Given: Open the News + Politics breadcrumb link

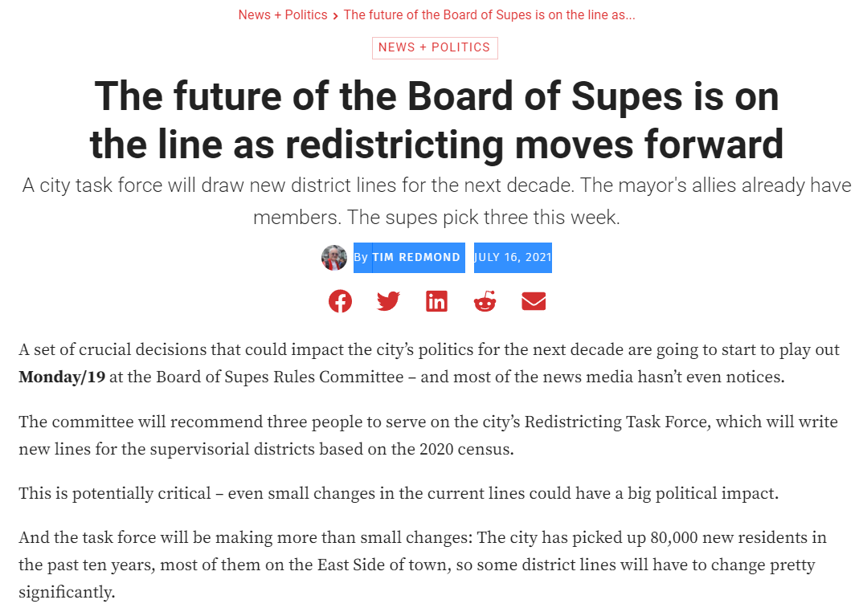Looking at the screenshot, I should pos(283,14).
